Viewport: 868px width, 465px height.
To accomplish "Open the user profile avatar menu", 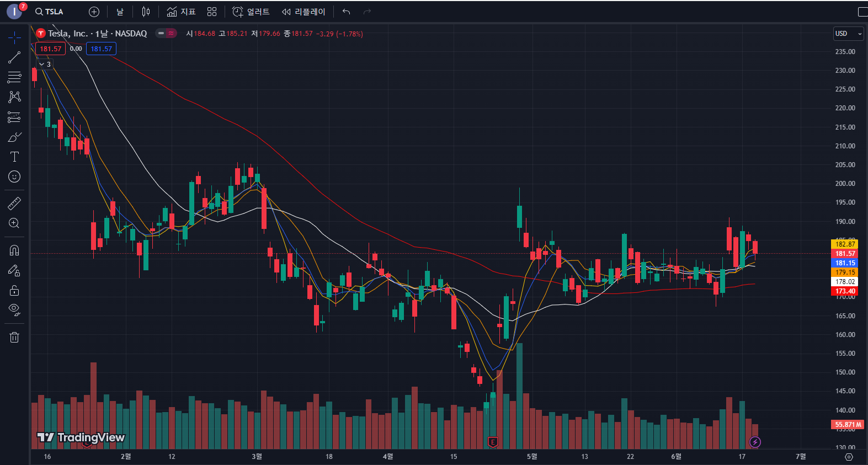I will 15,12.
